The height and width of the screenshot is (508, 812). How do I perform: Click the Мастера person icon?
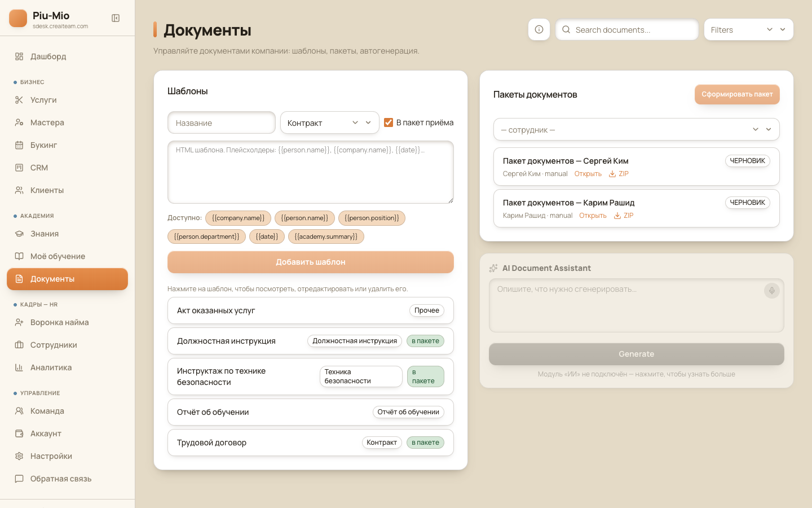[19, 122]
